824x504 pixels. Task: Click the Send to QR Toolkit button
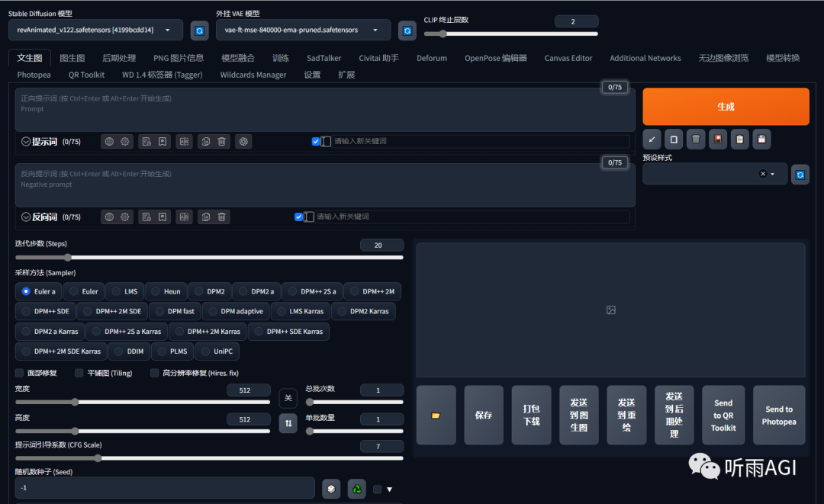[723, 416]
